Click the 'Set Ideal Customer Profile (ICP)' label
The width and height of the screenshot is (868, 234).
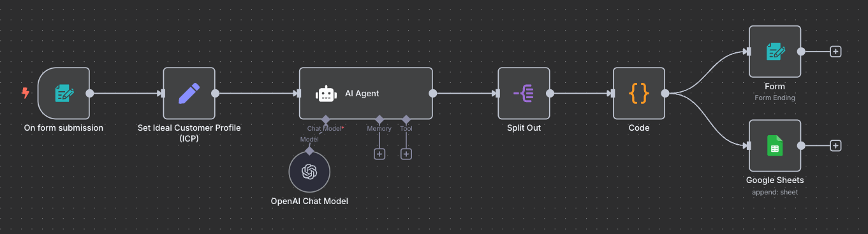(189, 133)
